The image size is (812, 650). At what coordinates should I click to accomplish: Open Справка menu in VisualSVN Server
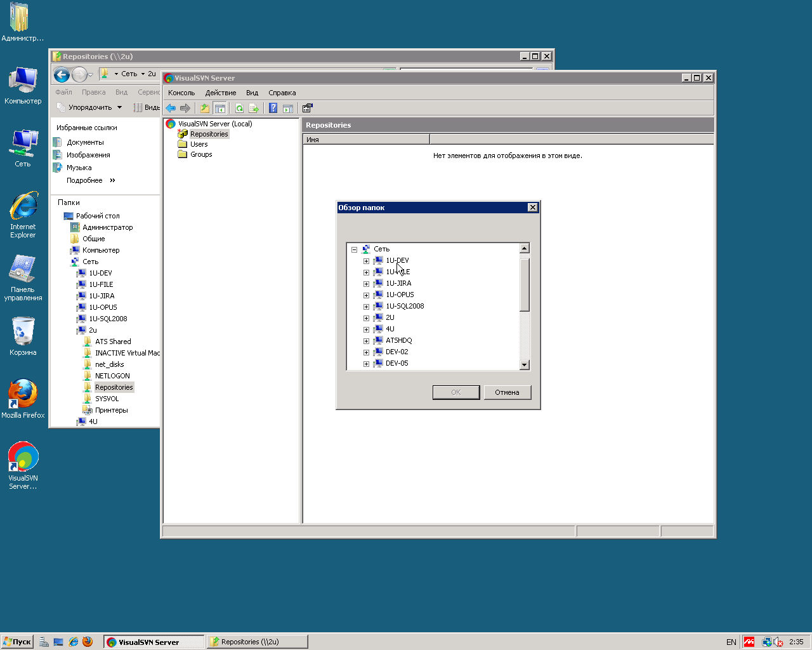(x=282, y=93)
